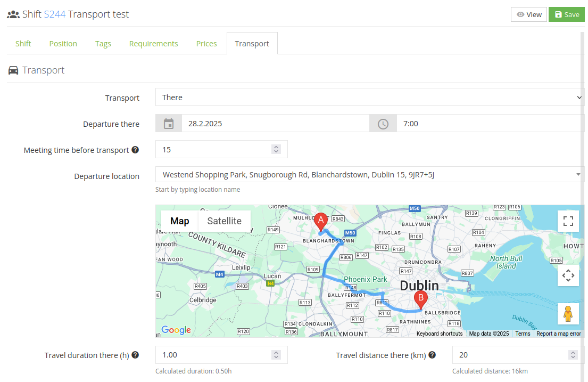Click the Departure location text field

pyautogui.click(x=370, y=175)
